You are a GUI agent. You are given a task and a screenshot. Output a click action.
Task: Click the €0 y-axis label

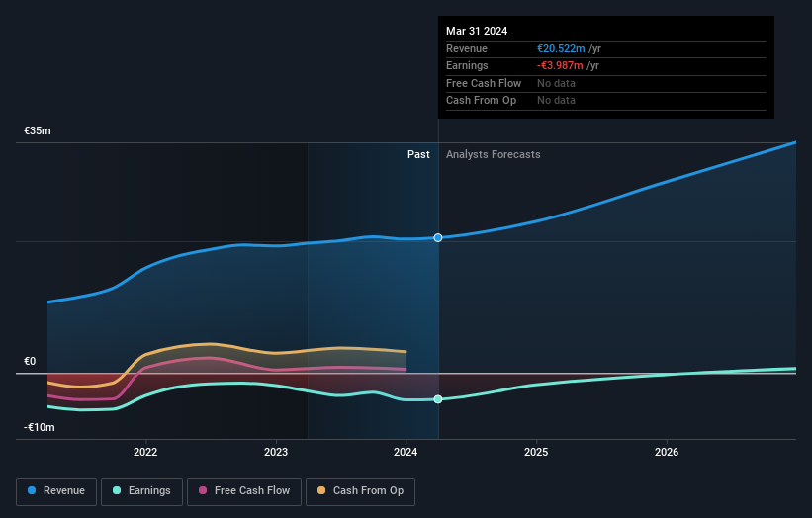[x=30, y=361]
